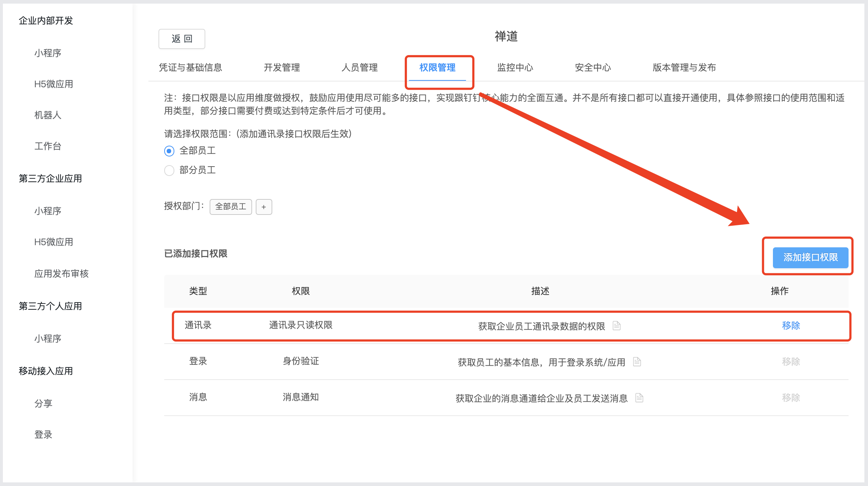
Task: Open document icon beside 消息通知 description
Action: [639, 398]
